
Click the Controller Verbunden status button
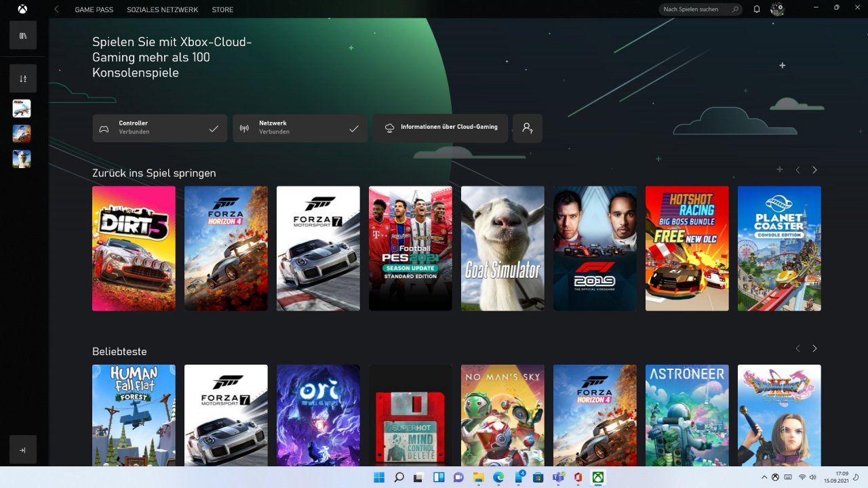[x=160, y=128]
